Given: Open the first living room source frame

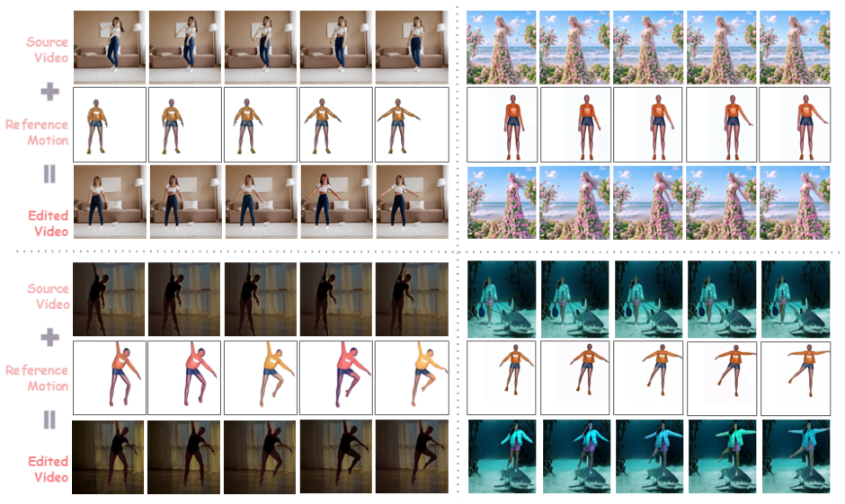Looking at the screenshot, I should 110,47.
